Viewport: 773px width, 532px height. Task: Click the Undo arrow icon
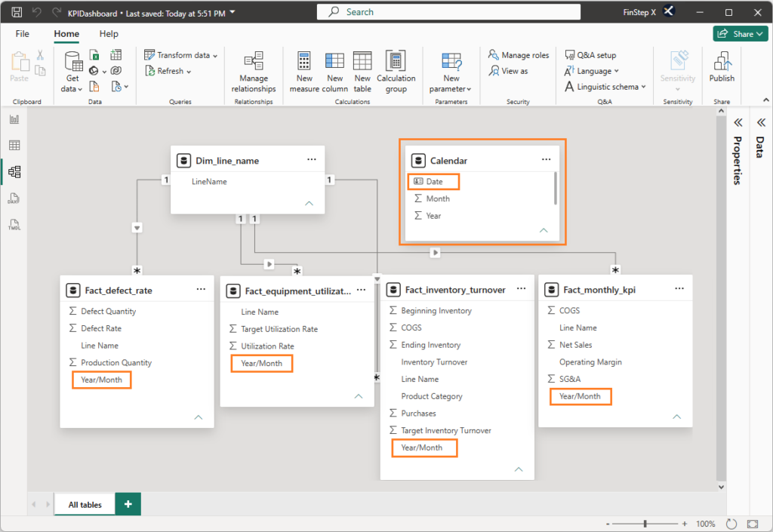pyautogui.click(x=37, y=12)
